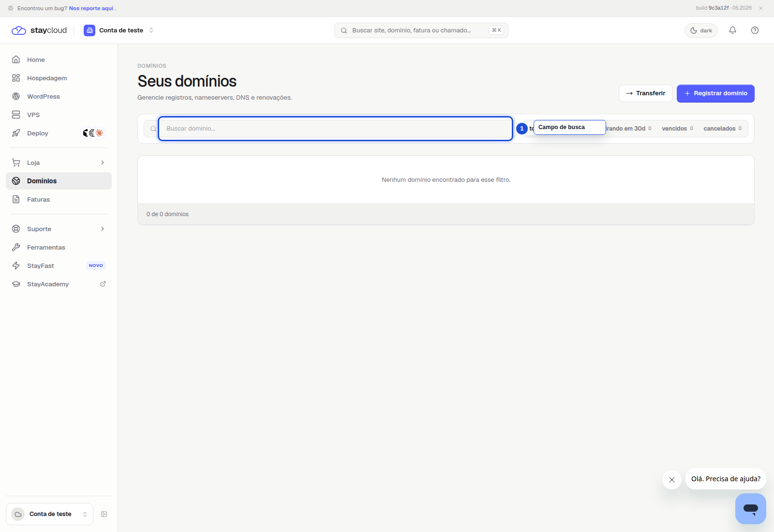Focus the Buscar domínio search field

(x=335, y=129)
